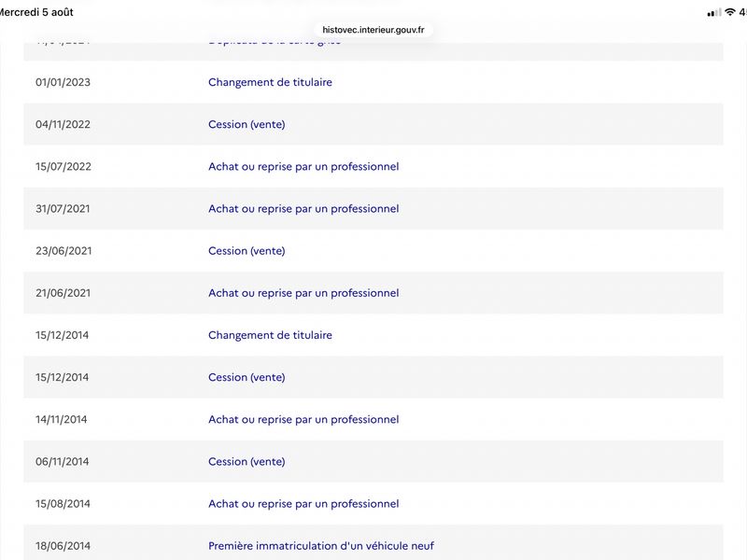Open Changement de titulaire dated 01/01/2023
Screen dimensions: 747x560
tap(270, 82)
